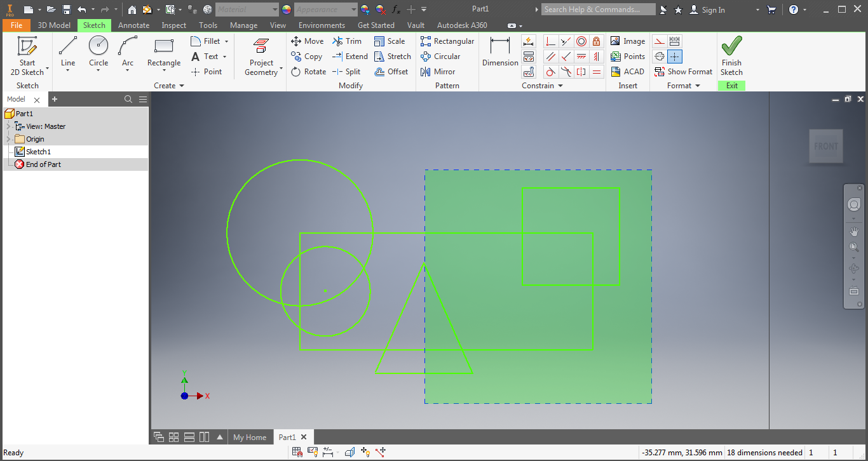Select the Dimension tool

[499, 56]
